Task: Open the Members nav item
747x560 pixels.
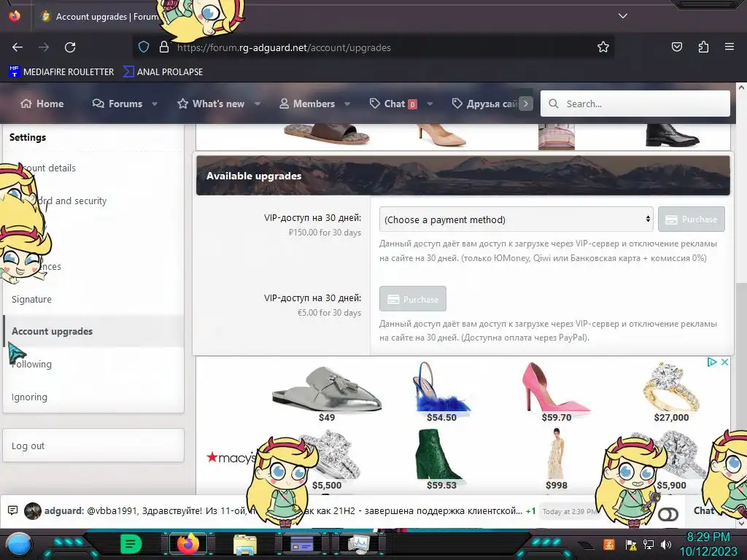Action: [x=307, y=104]
